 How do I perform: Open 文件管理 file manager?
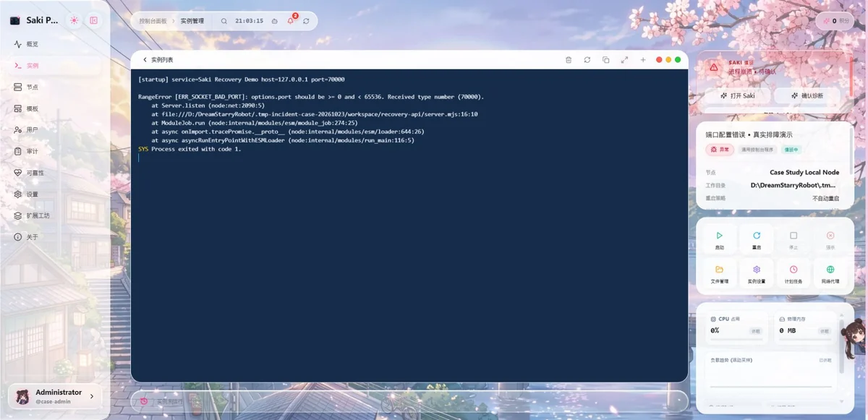[719, 274]
